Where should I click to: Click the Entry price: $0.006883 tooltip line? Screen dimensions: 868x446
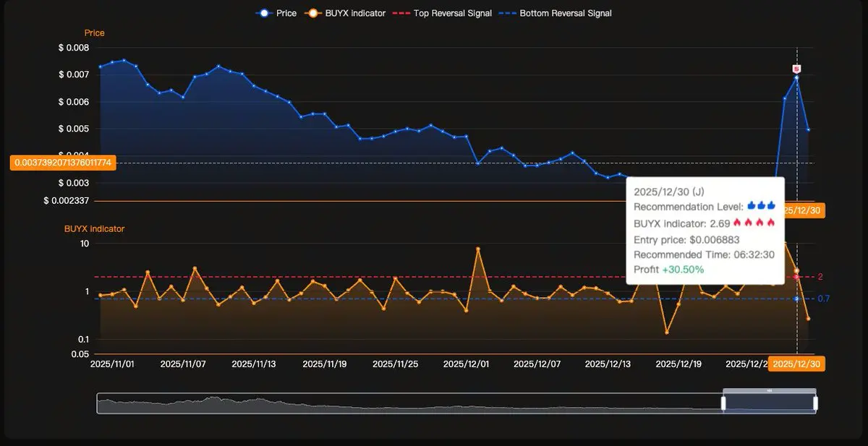[x=686, y=239]
